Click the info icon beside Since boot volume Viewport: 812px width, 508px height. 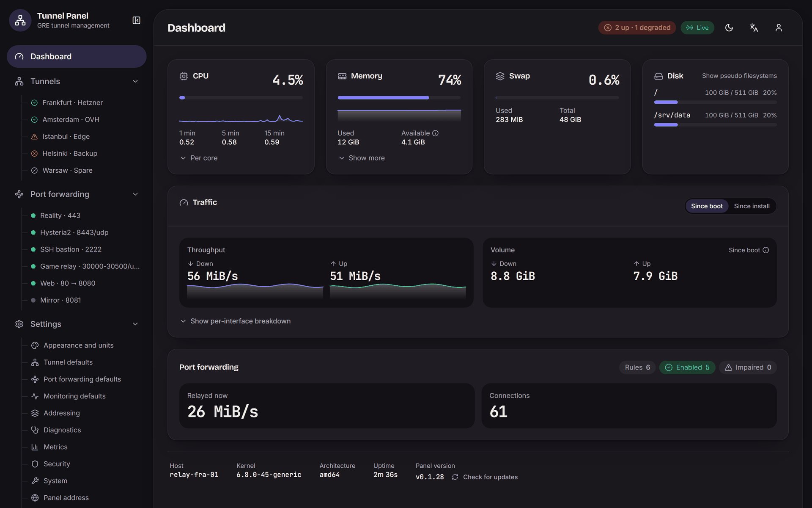point(765,250)
